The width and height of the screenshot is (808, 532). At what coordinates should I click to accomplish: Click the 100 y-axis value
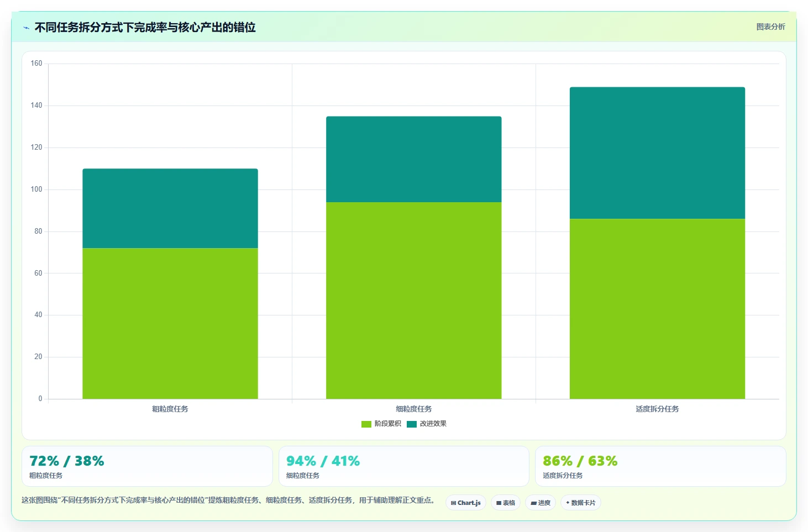pyautogui.click(x=36, y=189)
